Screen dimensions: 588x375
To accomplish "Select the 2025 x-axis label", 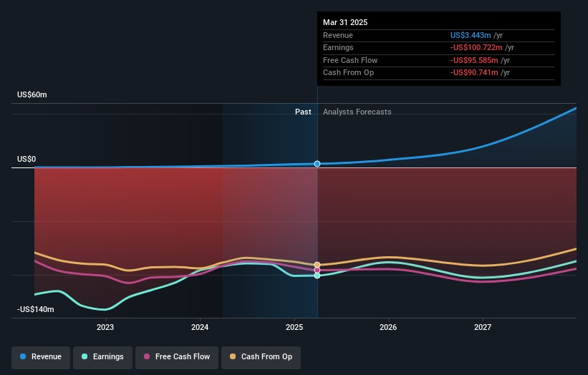I will click(294, 328).
